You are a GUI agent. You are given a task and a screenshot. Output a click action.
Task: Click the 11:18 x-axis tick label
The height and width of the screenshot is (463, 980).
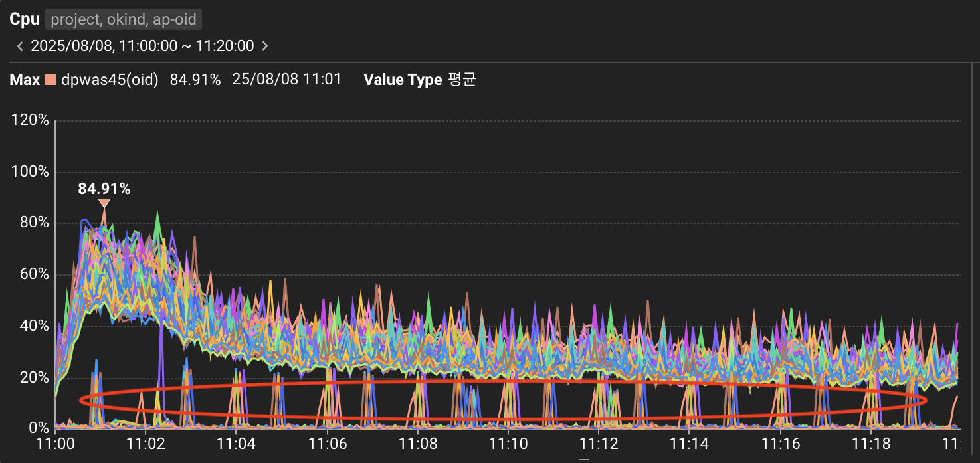click(871, 442)
